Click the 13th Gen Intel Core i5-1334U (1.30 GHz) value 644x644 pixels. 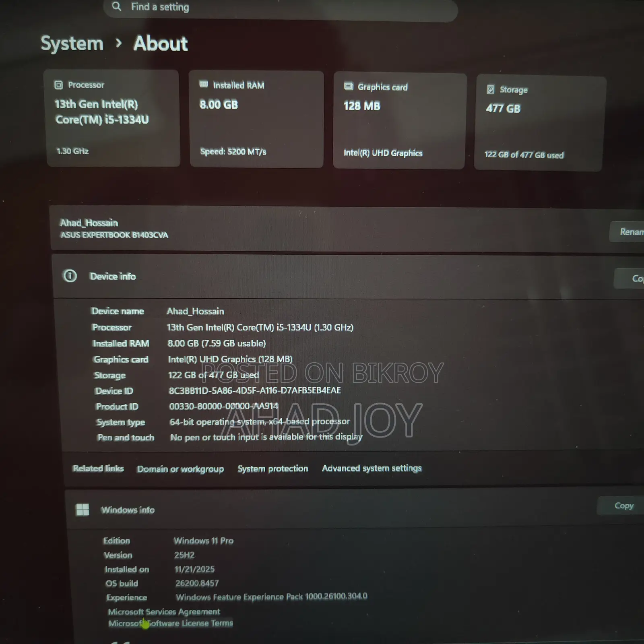point(260,327)
